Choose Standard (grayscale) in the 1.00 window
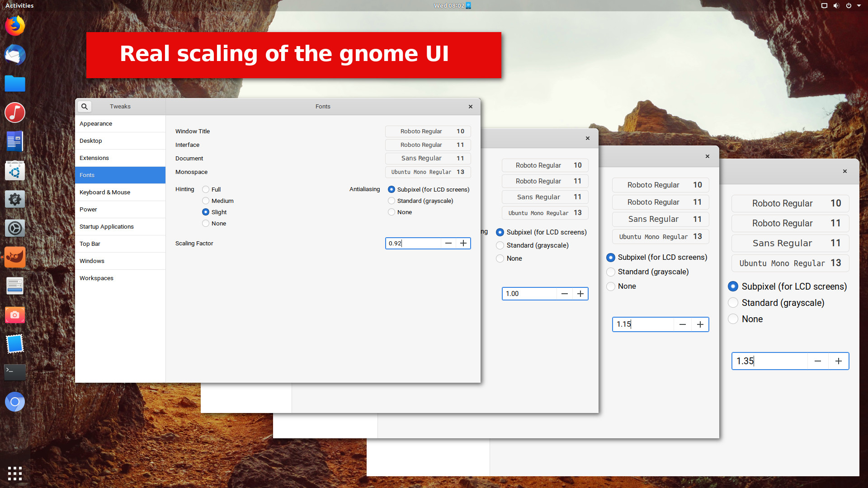 pos(532,245)
